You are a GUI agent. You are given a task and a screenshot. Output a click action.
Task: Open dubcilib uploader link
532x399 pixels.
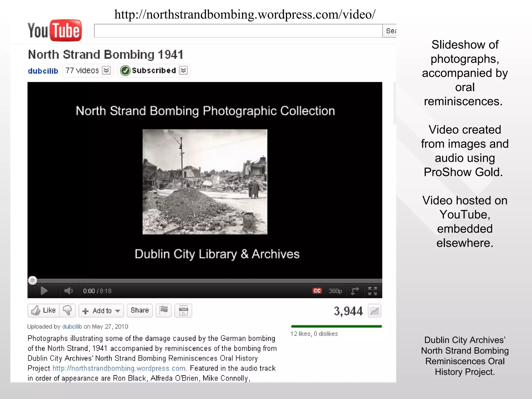click(x=72, y=327)
